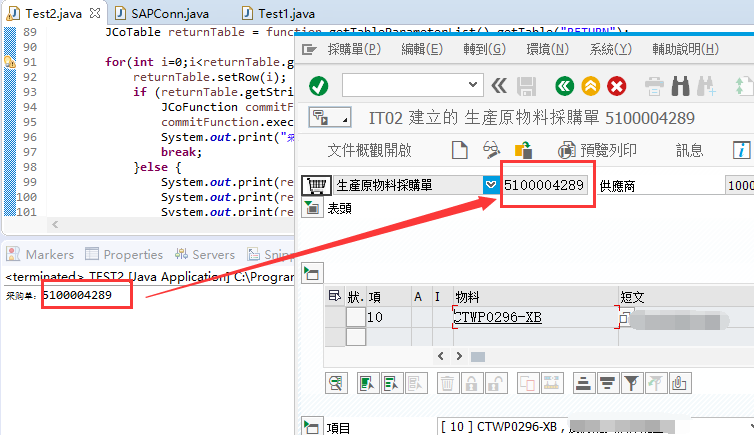754x435 pixels.
Task: Expand the 表頭 header section
Action: (x=312, y=208)
